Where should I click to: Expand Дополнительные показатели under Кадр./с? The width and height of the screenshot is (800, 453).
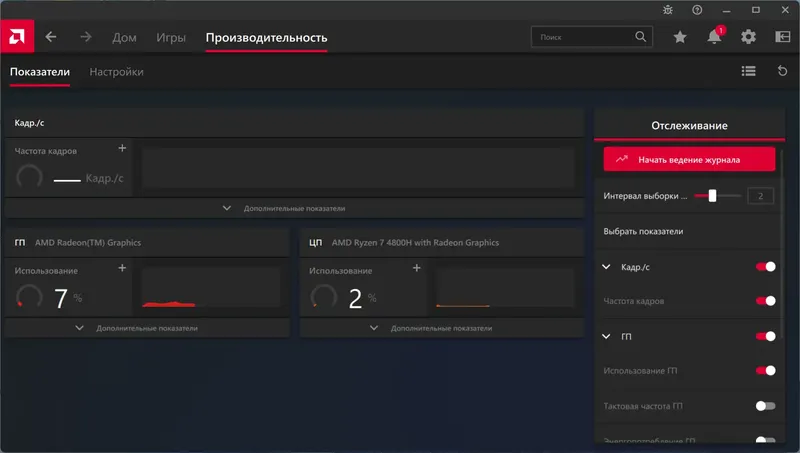pyautogui.click(x=294, y=208)
